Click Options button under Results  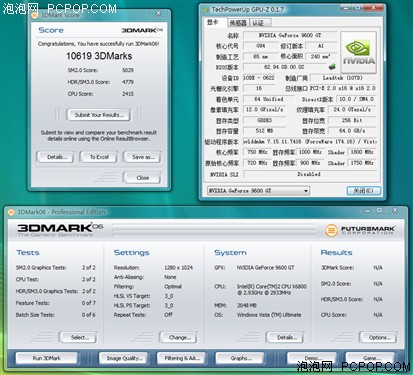[379, 337]
